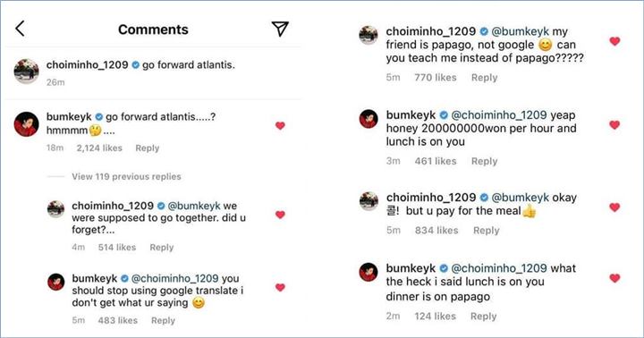Image resolution: width=644 pixels, height=338 pixels.
Task: Open bumkeyk username on '200000000won' comment
Action: click(411, 115)
